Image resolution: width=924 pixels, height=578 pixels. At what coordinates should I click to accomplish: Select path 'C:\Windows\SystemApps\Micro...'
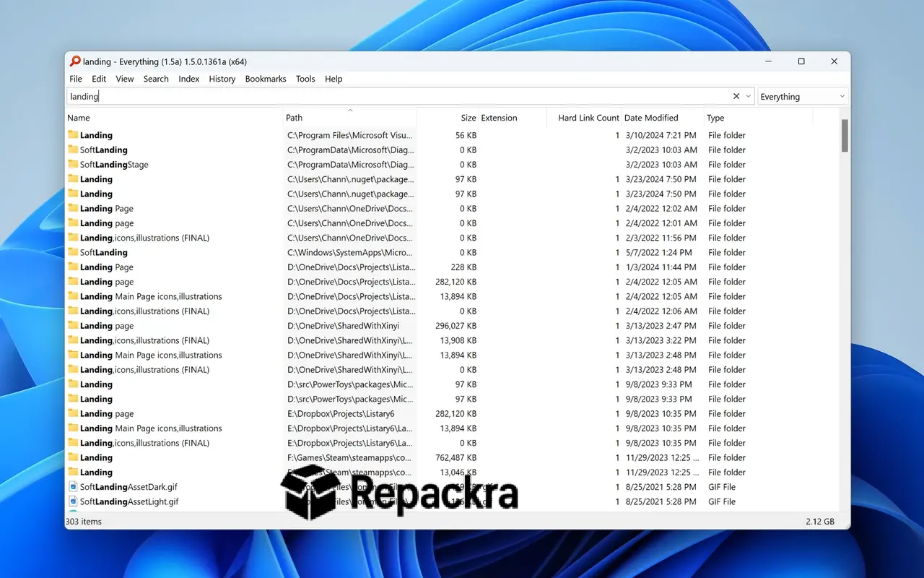(x=350, y=252)
